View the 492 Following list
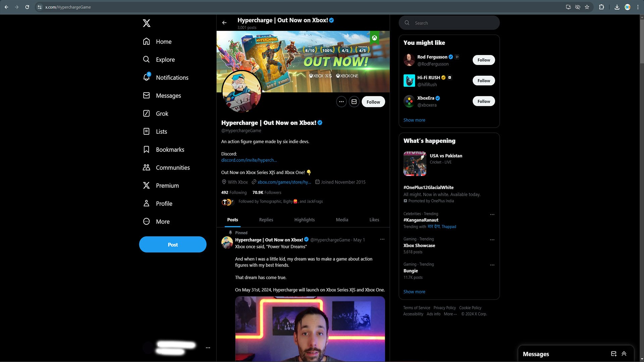Viewport: 644px width, 362px height. click(x=234, y=192)
